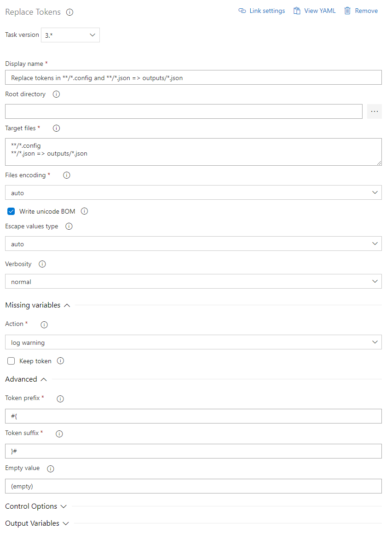Show info for Empty value

tap(50, 469)
